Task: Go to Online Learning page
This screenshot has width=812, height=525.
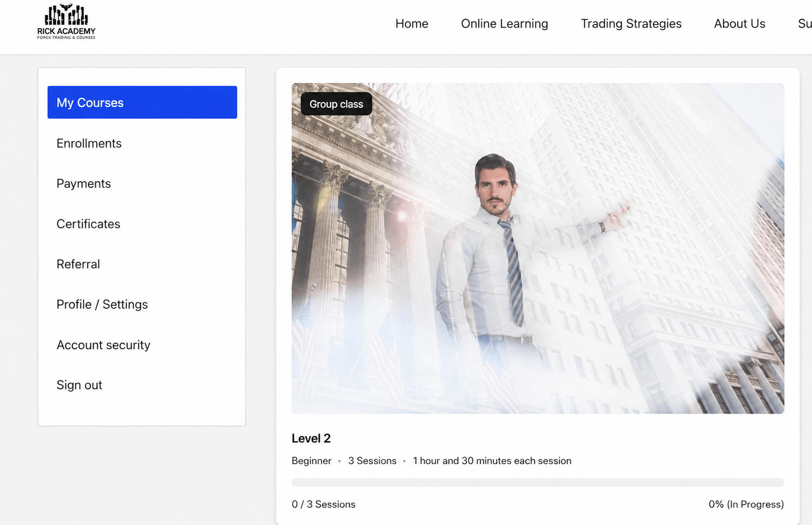Action: point(504,23)
